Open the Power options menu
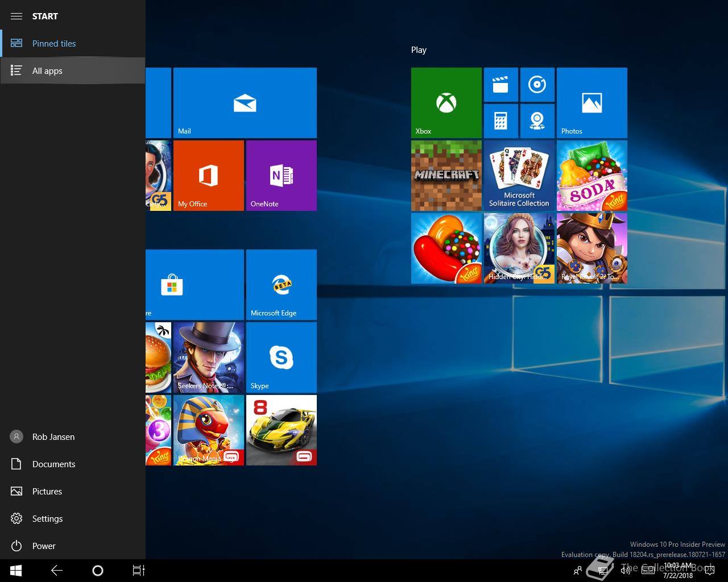 [x=43, y=546]
